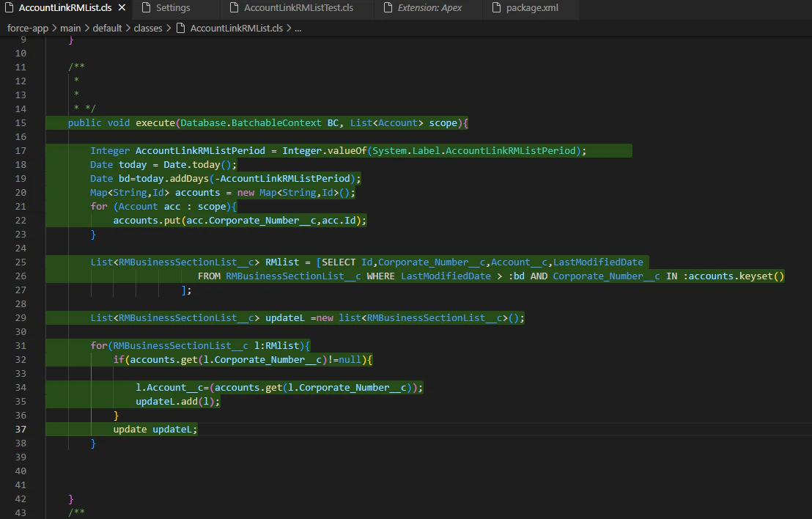Place cursor on update updateL statement
Viewport: 812px width, 519px height.
(155, 429)
